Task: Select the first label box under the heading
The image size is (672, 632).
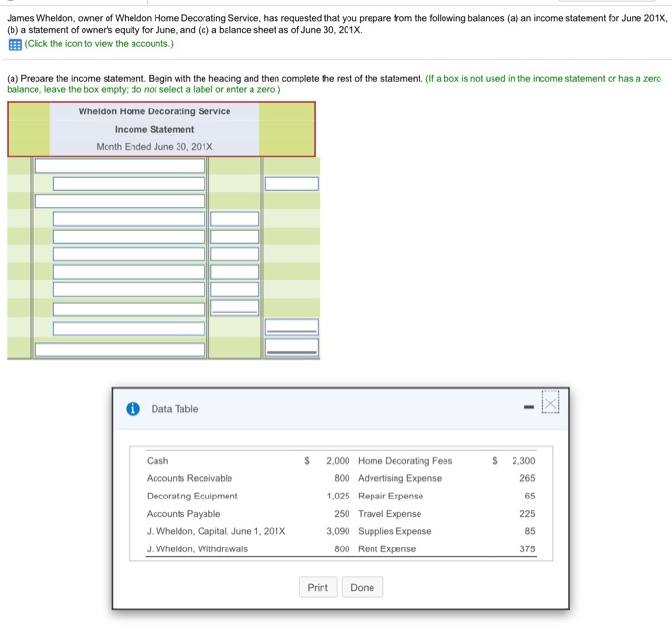Action: point(120,166)
